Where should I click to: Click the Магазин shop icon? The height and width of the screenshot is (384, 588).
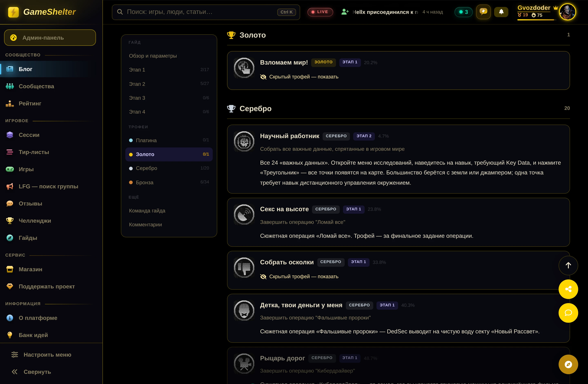(x=10, y=269)
